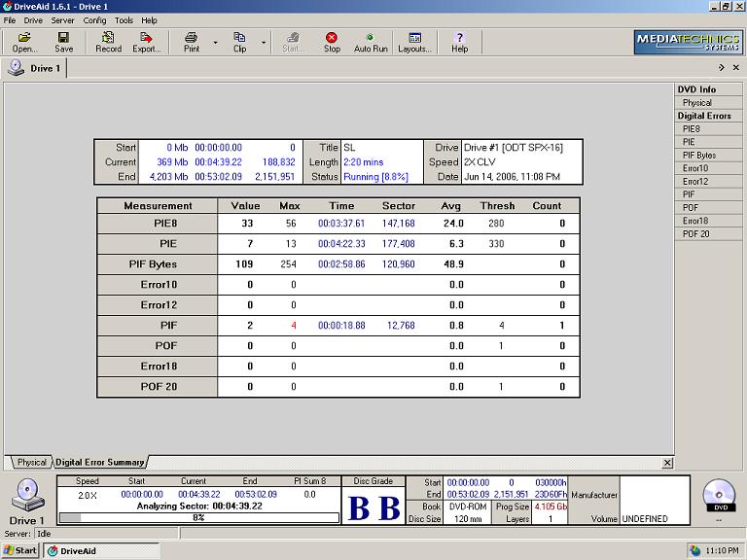
Task: Open the Config menu
Action: 94,20
